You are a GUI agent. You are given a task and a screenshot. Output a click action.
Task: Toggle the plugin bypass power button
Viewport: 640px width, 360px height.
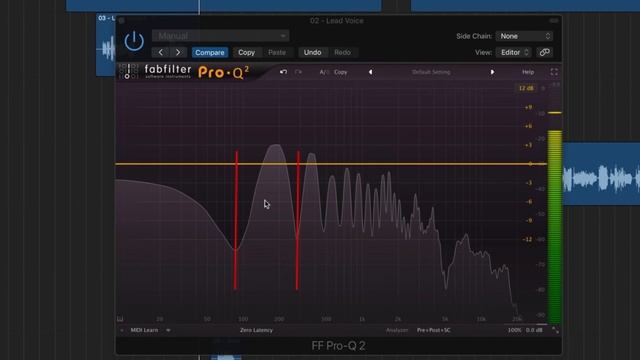click(x=134, y=41)
